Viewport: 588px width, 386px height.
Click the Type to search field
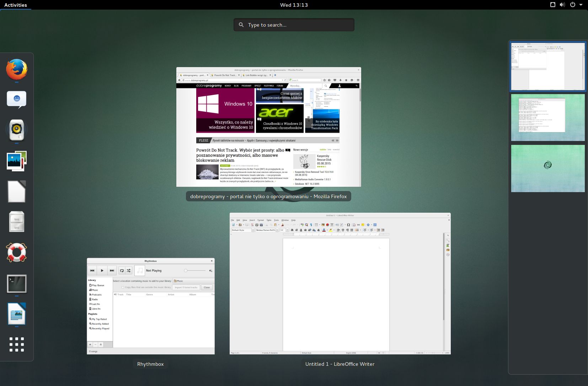(294, 25)
